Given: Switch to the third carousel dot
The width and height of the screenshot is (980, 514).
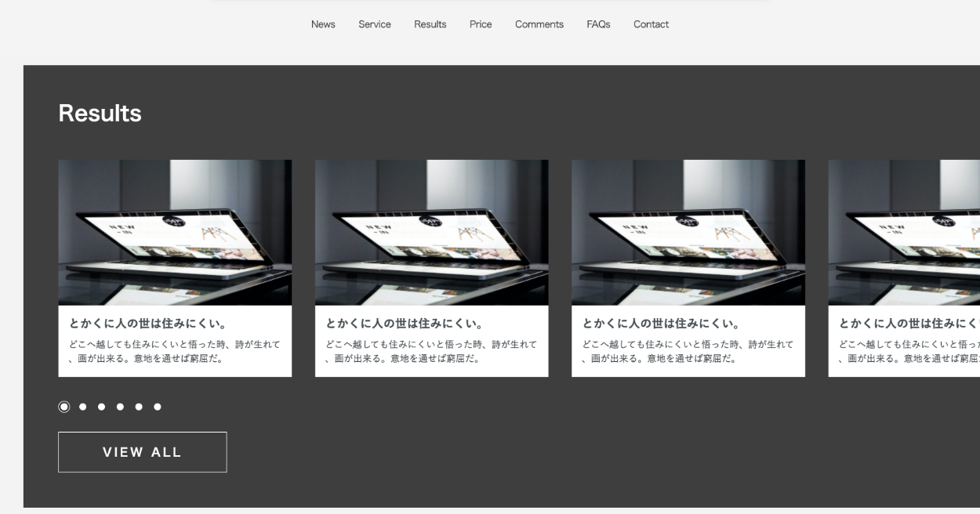Looking at the screenshot, I should pyautogui.click(x=102, y=407).
